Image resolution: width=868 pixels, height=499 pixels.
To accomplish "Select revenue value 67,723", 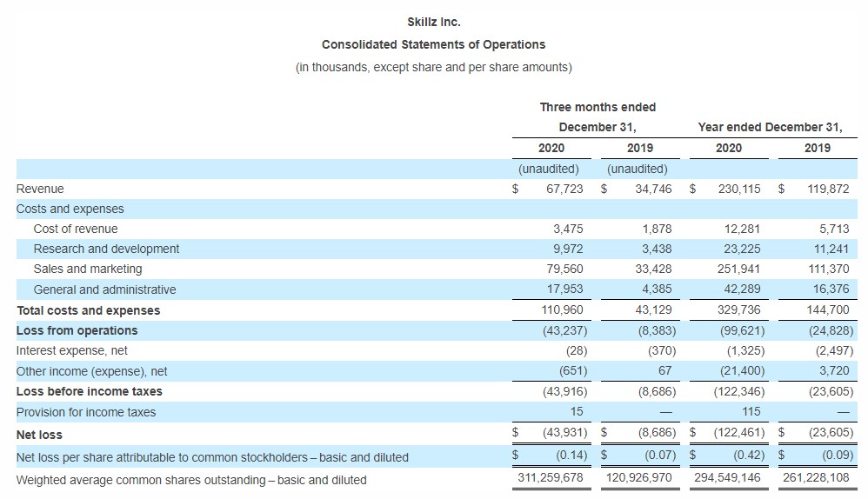I will tap(564, 190).
